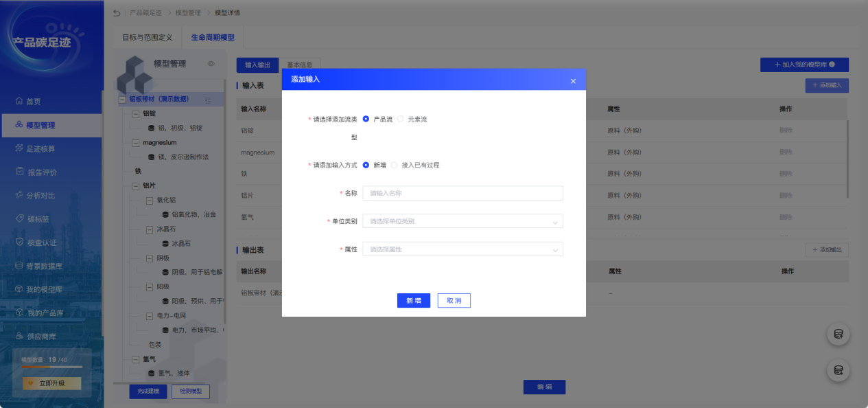Open the 单位类别 dropdown
The image size is (868, 408).
pos(462,221)
